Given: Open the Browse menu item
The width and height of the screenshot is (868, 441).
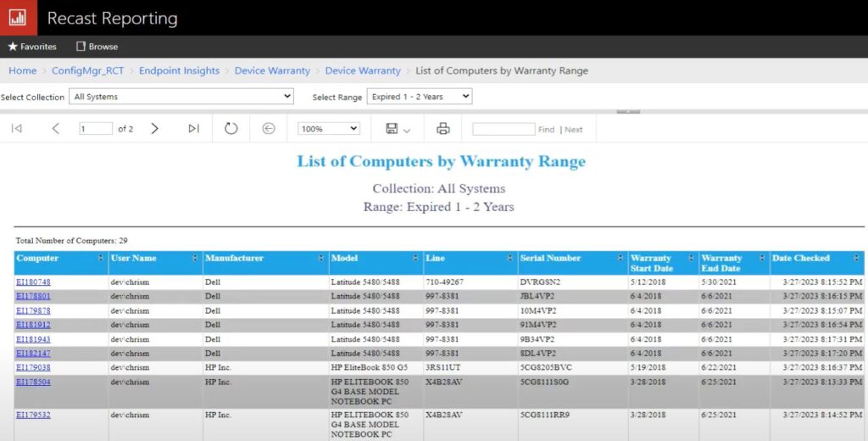Looking at the screenshot, I should 97,47.
